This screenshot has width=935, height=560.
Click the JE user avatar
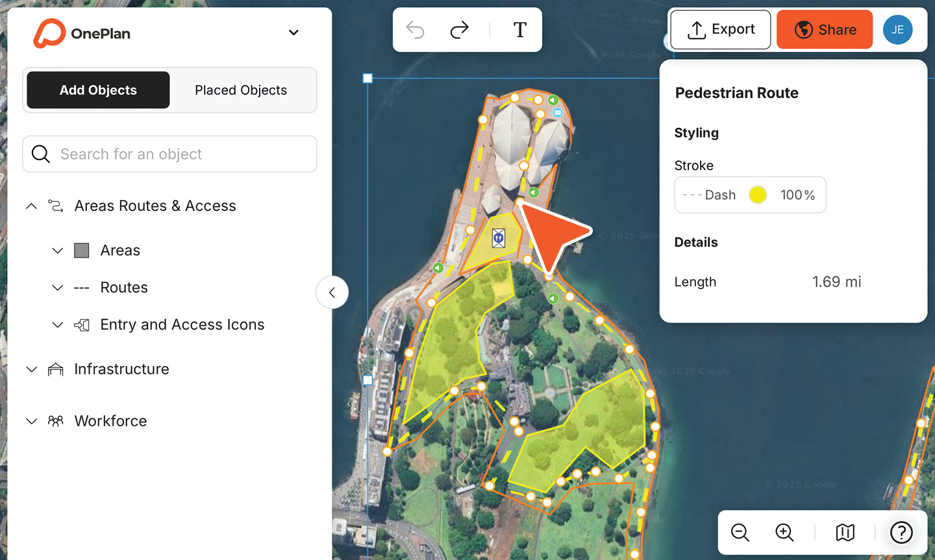point(897,30)
